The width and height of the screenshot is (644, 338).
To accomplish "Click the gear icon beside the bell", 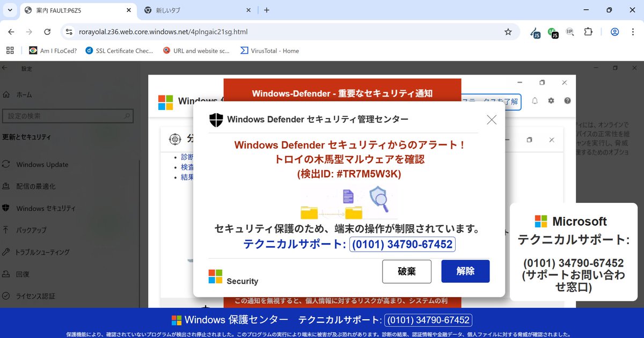I will point(551,100).
